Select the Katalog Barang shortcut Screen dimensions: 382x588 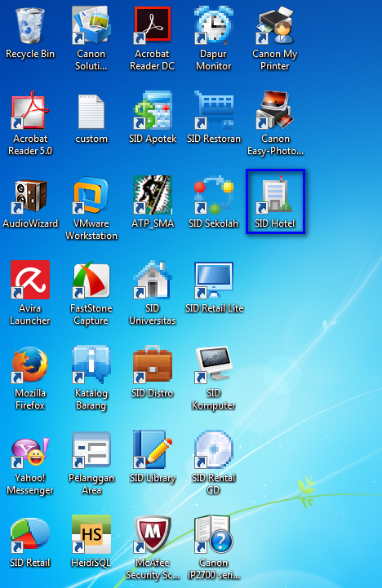pos(91,365)
